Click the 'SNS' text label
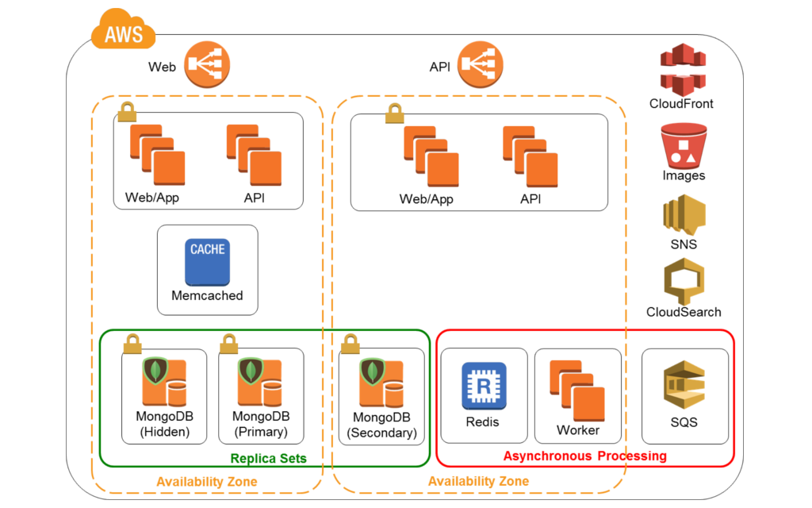 coord(684,244)
